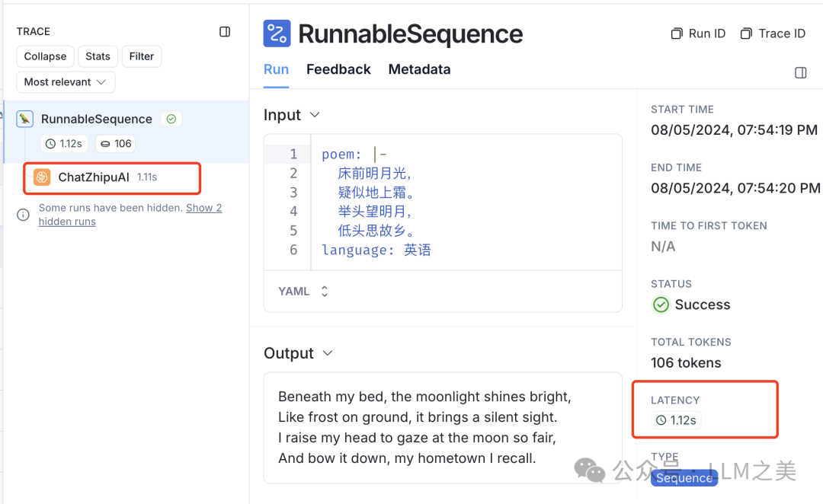Open the Metadata tab
823x504 pixels.
[419, 69]
